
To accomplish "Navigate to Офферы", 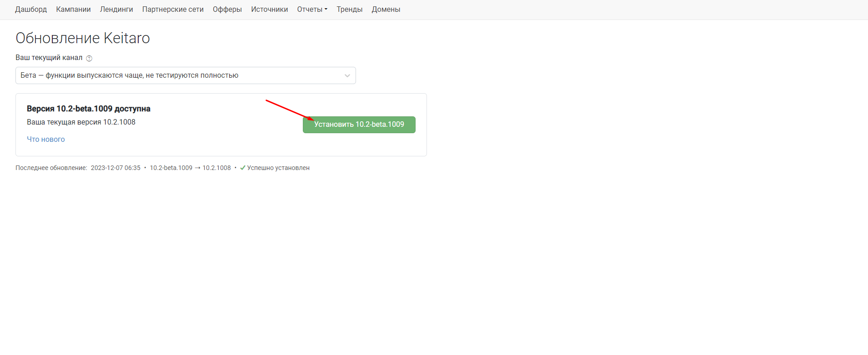I will (227, 9).
